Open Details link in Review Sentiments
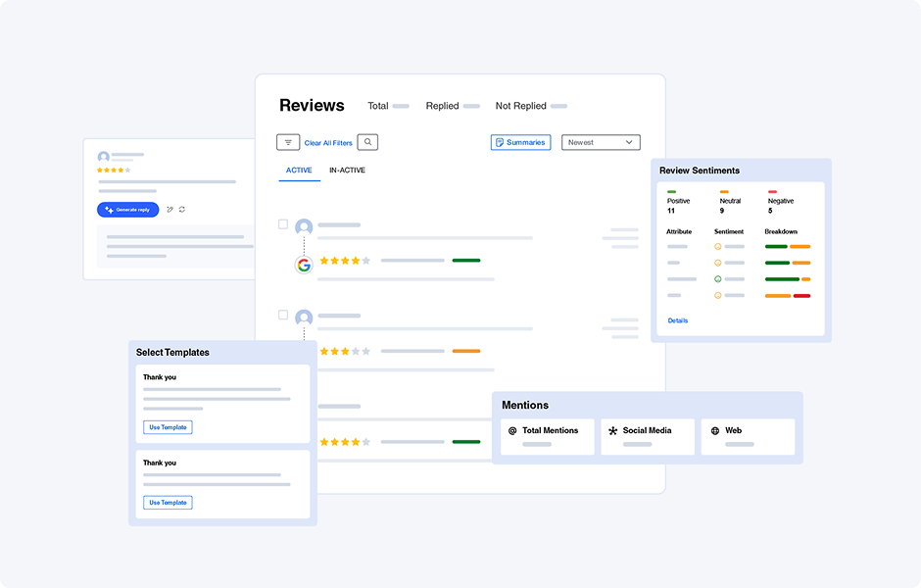 678,320
